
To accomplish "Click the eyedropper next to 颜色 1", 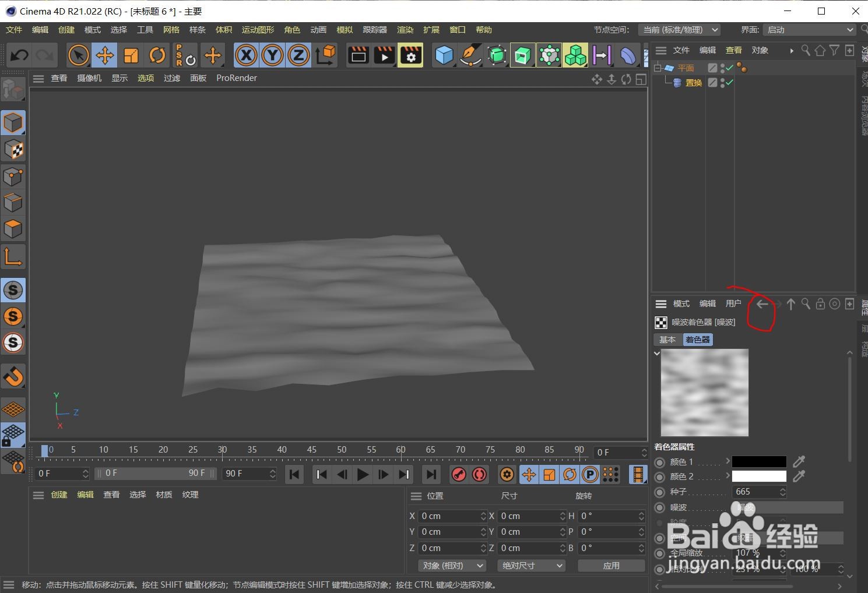I will [x=799, y=461].
